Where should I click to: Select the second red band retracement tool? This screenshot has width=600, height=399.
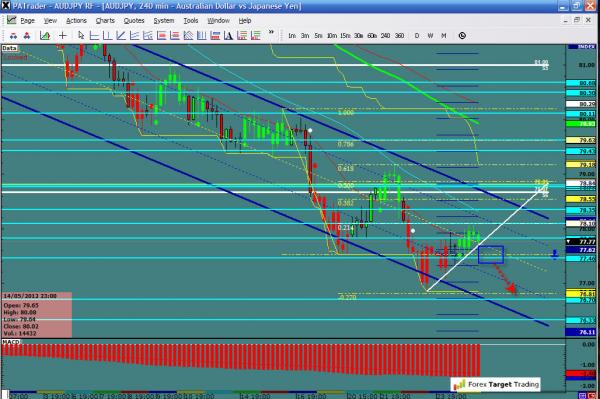[x=175, y=36]
